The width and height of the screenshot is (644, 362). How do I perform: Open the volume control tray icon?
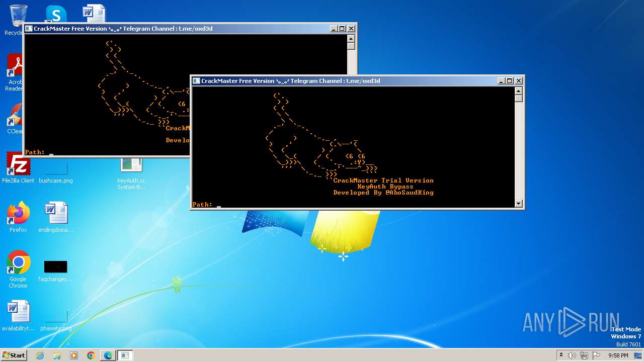572,355
